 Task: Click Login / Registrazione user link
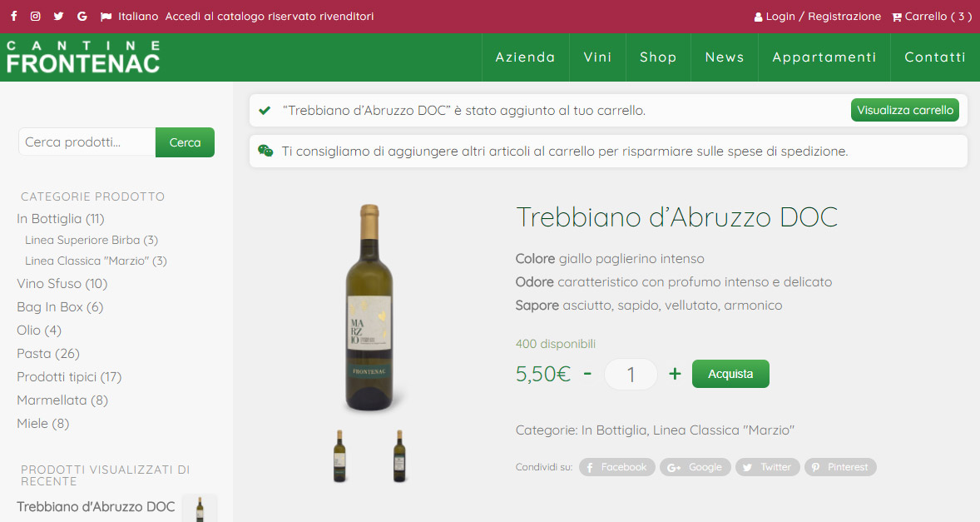[818, 17]
